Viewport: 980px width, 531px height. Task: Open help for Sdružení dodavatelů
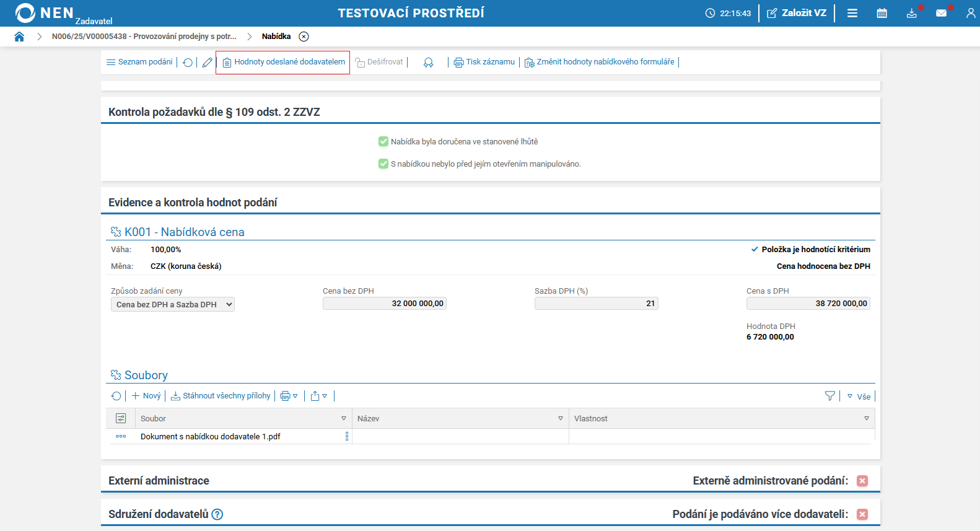[217, 514]
